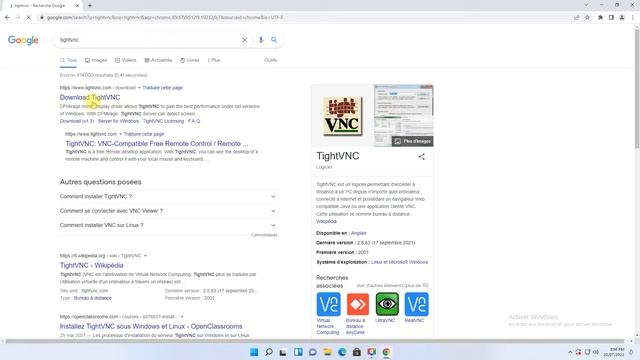Open dropdown next to openclassrooms URL
This screenshot has height=360, width=640.
point(182,317)
